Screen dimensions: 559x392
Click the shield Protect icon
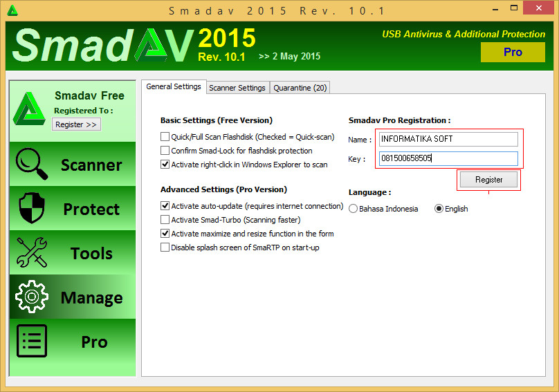point(32,208)
